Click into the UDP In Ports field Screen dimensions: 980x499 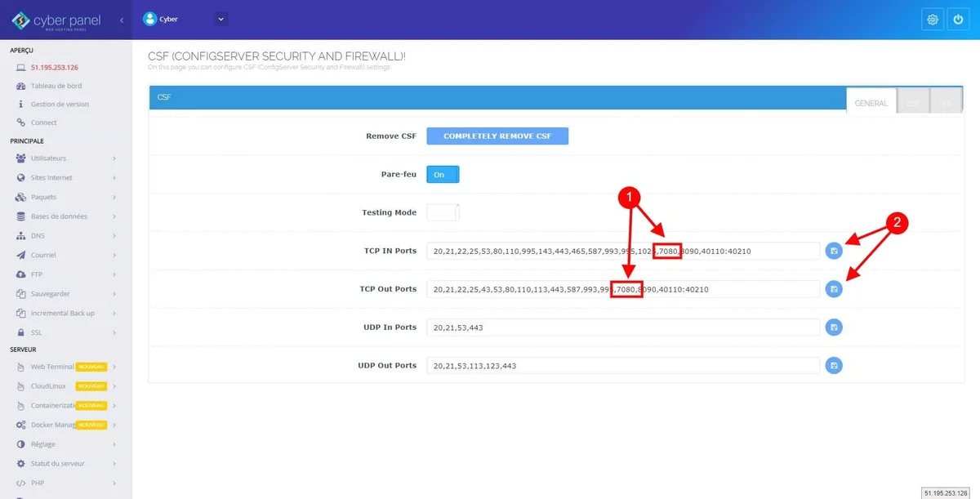(622, 327)
